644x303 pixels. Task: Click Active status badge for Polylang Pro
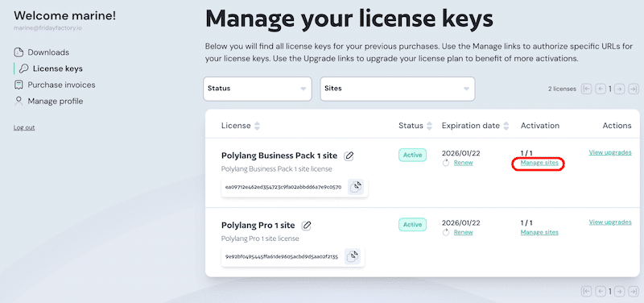(412, 225)
